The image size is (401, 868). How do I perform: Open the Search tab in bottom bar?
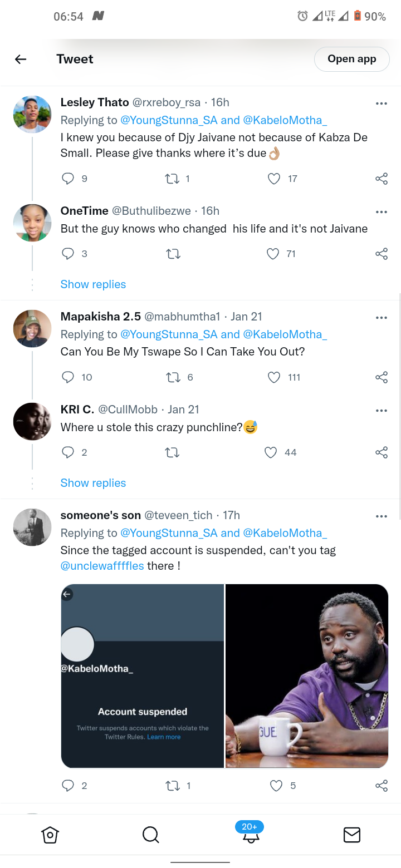coord(150,835)
